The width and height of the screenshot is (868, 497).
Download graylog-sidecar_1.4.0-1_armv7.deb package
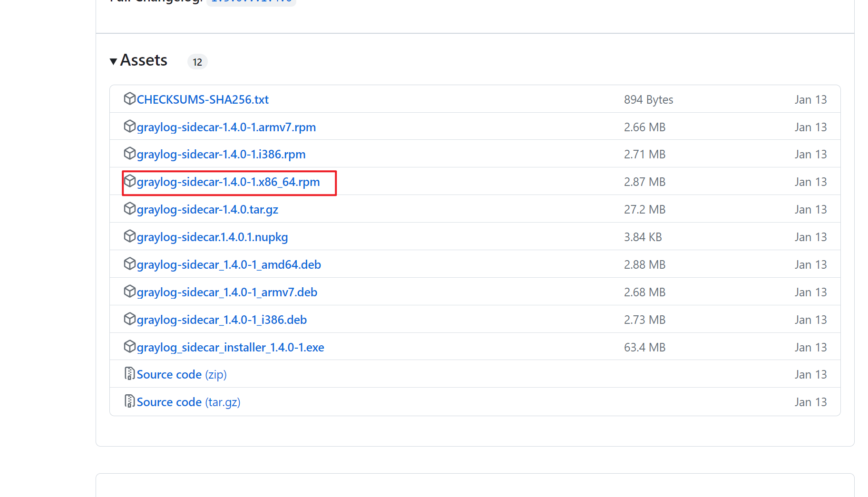[227, 292]
